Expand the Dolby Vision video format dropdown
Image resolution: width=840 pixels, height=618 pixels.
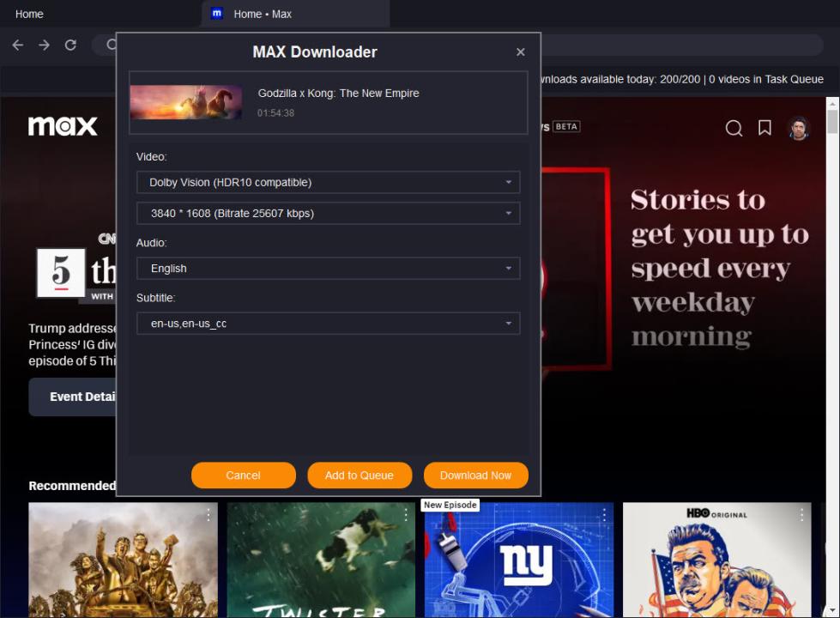pyautogui.click(x=328, y=182)
